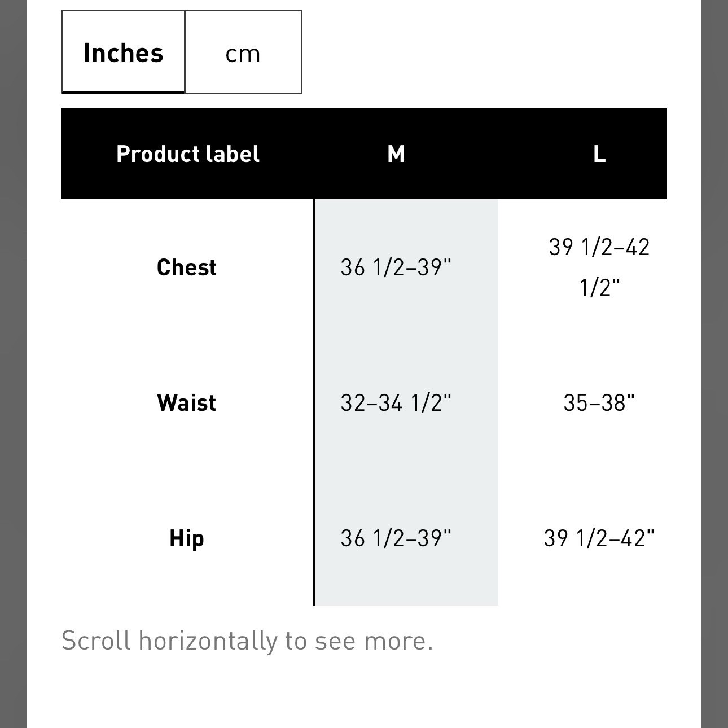Click the Product label header cell
The image size is (728, 728).
187,154
